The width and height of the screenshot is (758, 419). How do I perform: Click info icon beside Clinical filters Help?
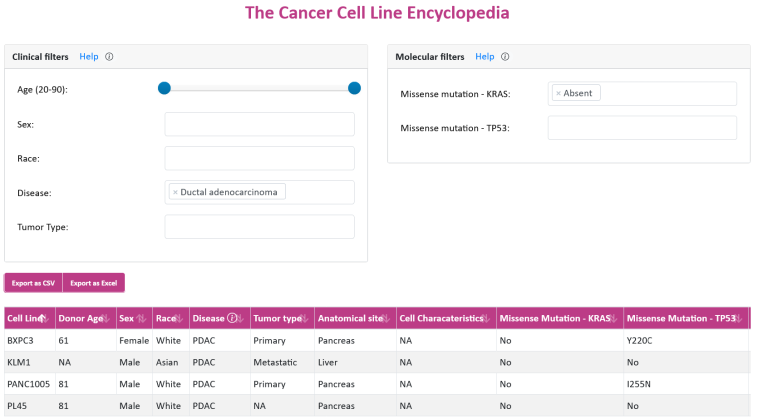click(x=109, y=57)
